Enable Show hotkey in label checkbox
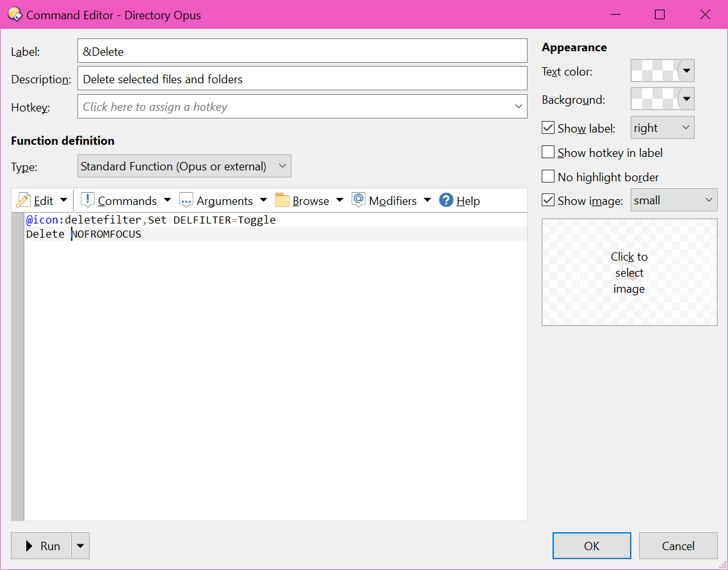Viewport: 728px width, 570px height. [548, 152]
